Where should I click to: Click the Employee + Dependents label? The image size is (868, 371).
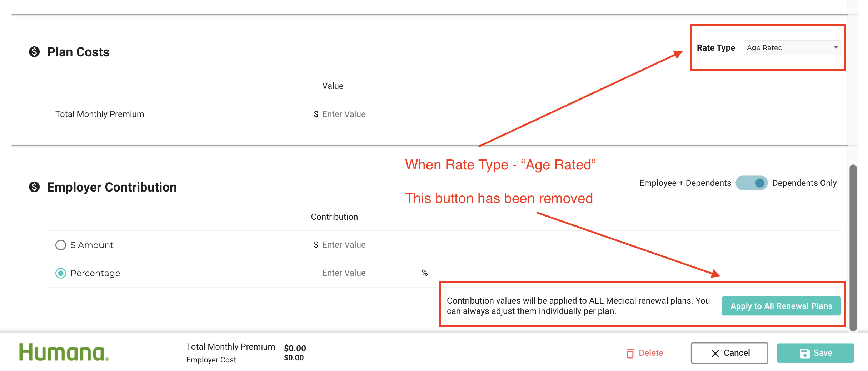coord(685,183)
